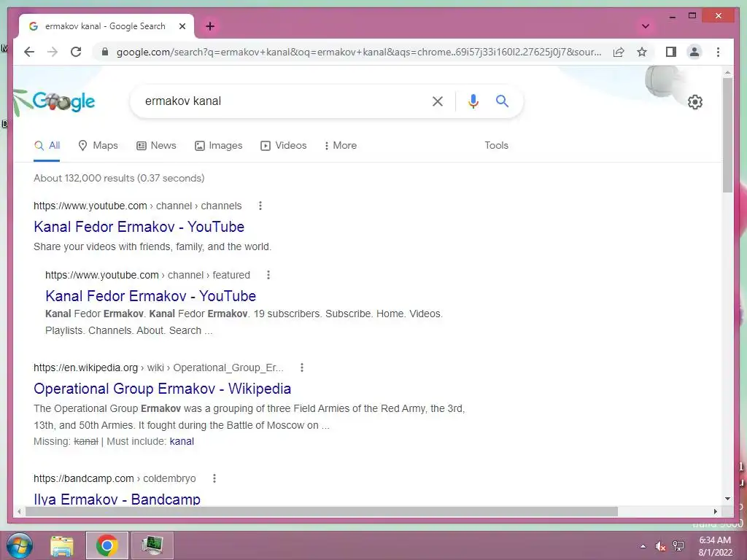Expand the More search categories menu
Screen dimensions: 747x560
click(x=340, y=146)
